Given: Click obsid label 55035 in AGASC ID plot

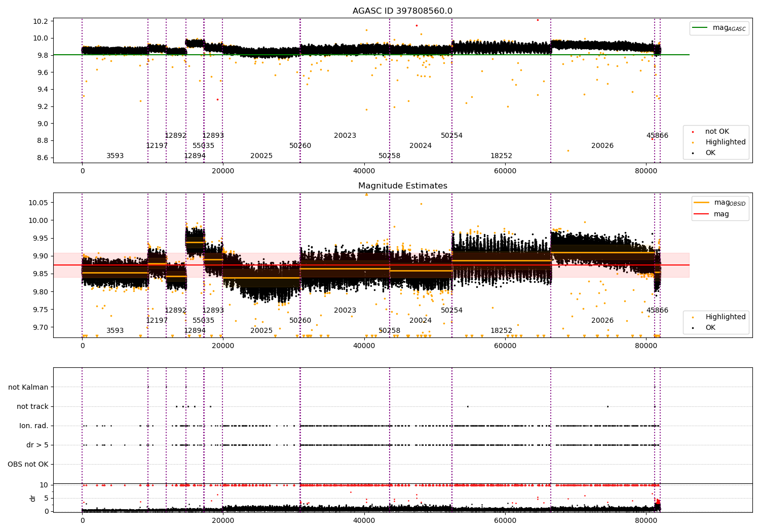Looking at the screenshot, I should 203,146.
